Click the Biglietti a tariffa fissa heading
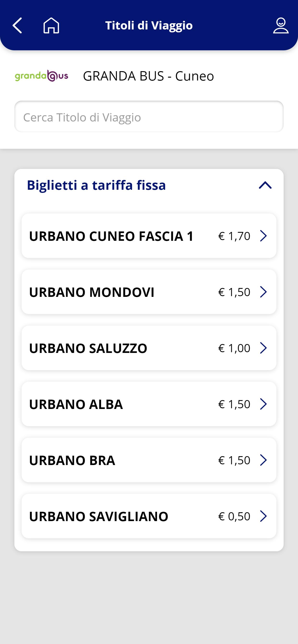The width and height of the screenshot is (298, 644). (x=96, y=185)
